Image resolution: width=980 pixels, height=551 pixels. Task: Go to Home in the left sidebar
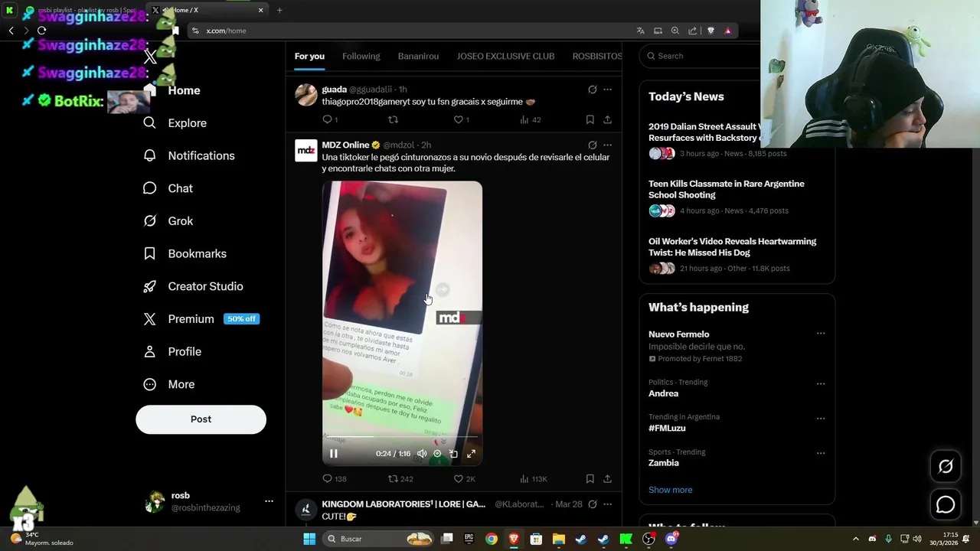[172, 90]
